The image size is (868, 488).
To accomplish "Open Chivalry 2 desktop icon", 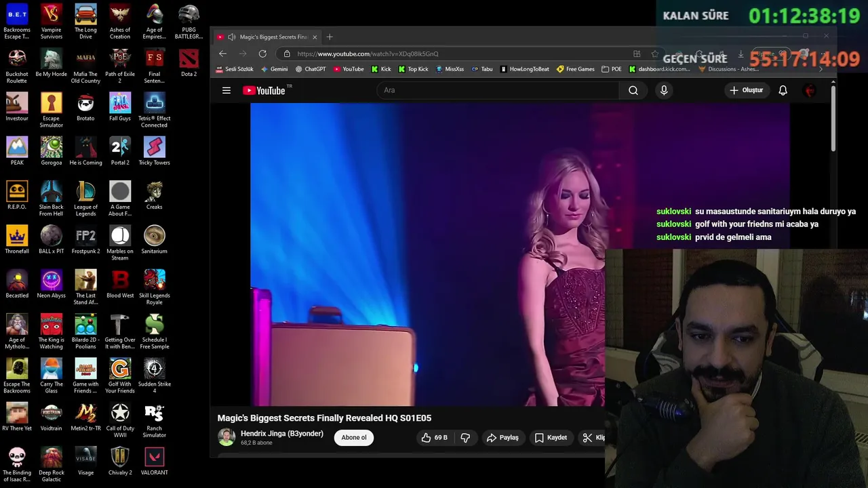I will point(120,462).
